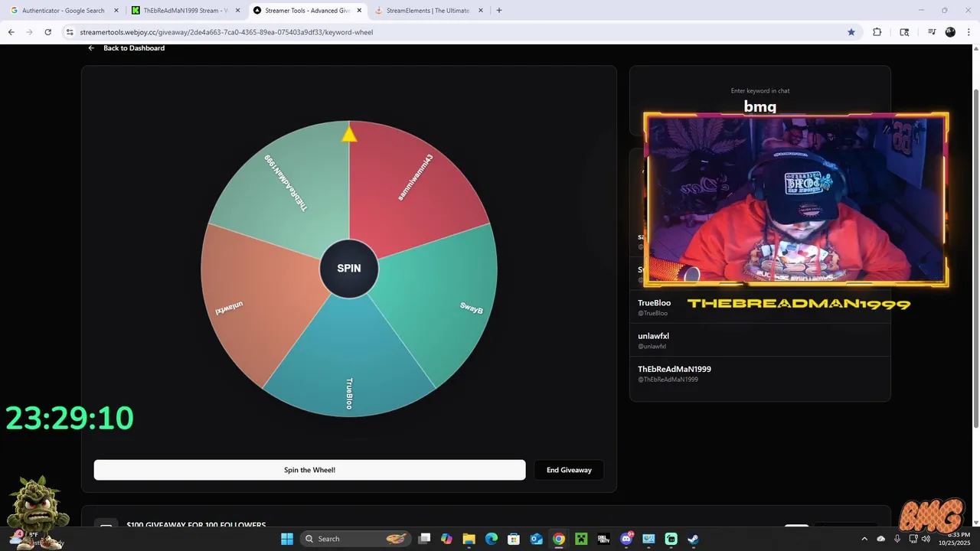The height and width of the screenshot is (551, 980).
Task: Open Steam from the taskbar
Action: [693, 539]
